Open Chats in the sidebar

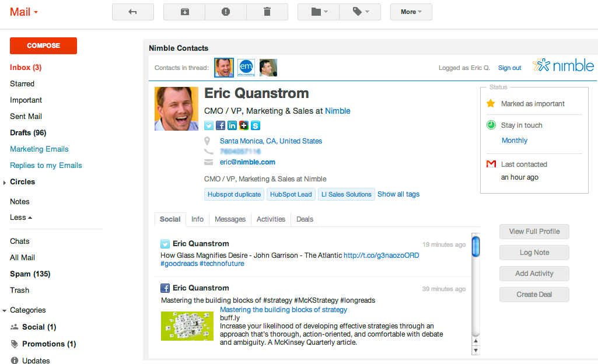click(19, 242)
